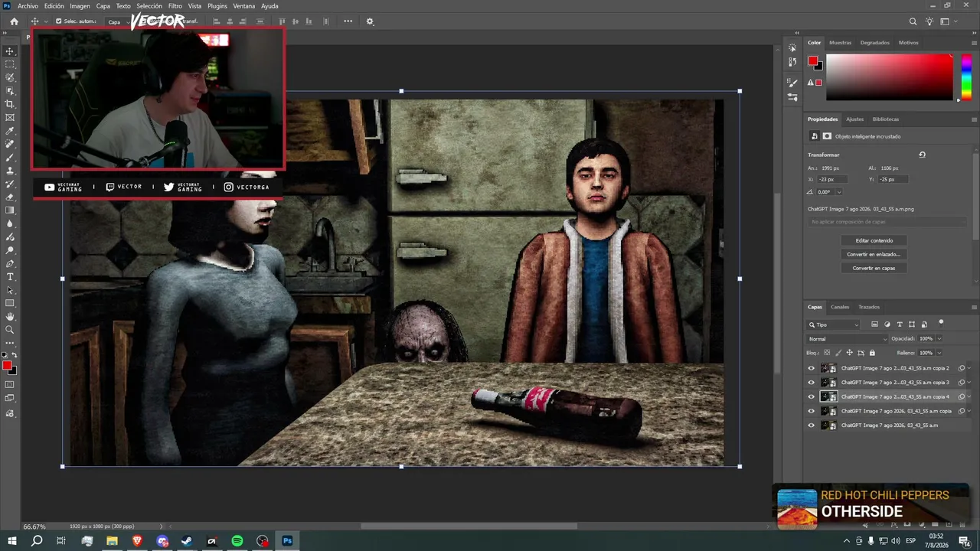This screenshot has width=980, height=551.
Task: Select the Pen tool
Action: click(x=10, y=263)
